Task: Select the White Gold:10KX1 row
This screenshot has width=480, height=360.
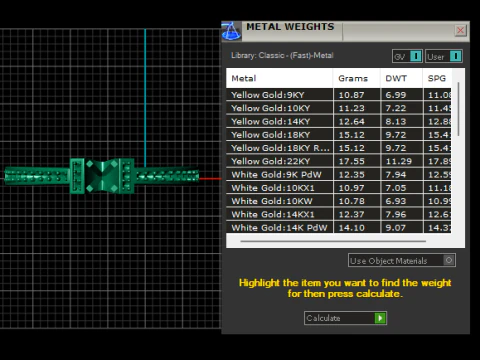Action: click(339, 188)
